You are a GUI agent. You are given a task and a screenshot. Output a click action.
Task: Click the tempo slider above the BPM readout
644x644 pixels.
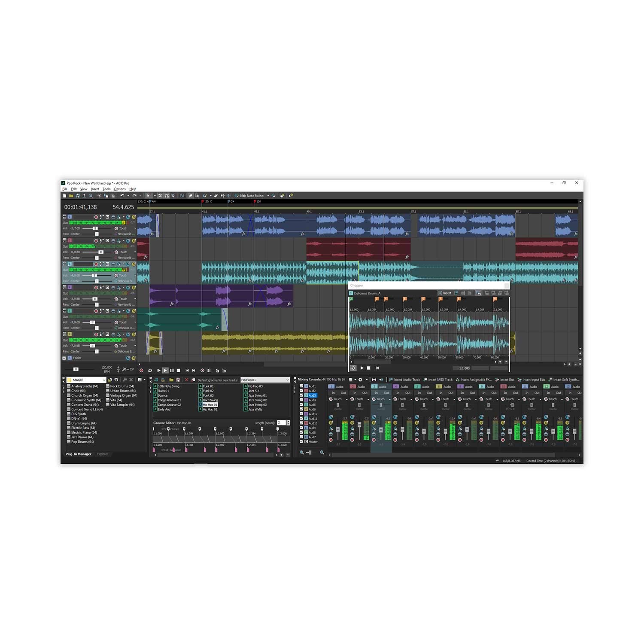(x=76, y=369)
